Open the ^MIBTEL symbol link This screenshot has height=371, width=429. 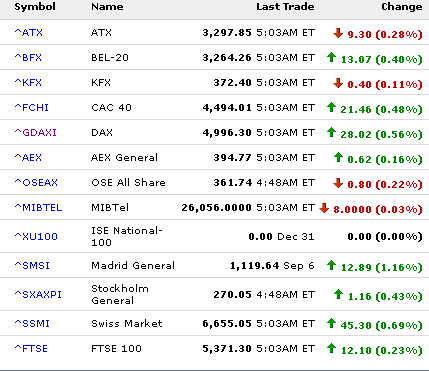[38, 207]
